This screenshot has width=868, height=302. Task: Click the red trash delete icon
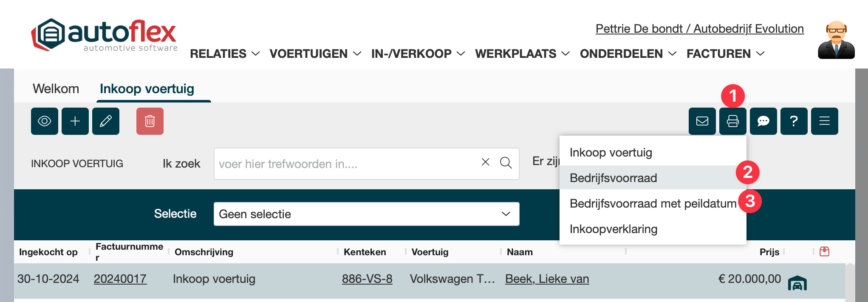[x=150, y=121]
